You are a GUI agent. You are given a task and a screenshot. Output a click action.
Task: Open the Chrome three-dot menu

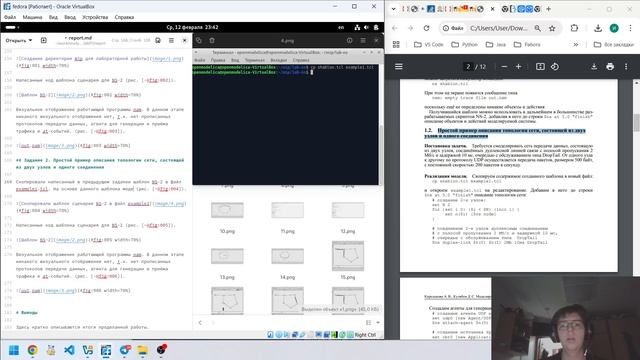point(630,28)
